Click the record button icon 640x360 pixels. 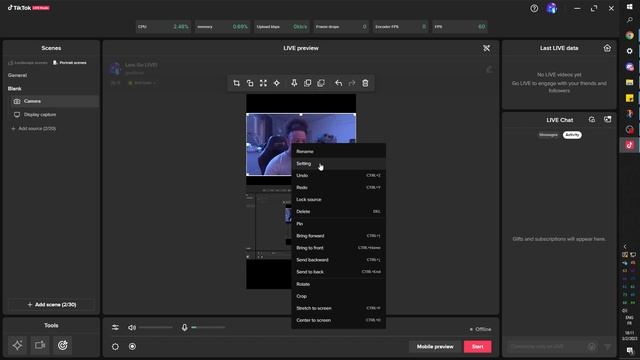[132, 347]
